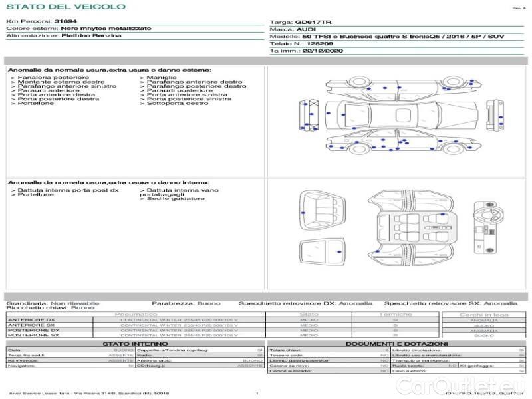Select the interior trunk compartment diagram

tap(323, 205)
